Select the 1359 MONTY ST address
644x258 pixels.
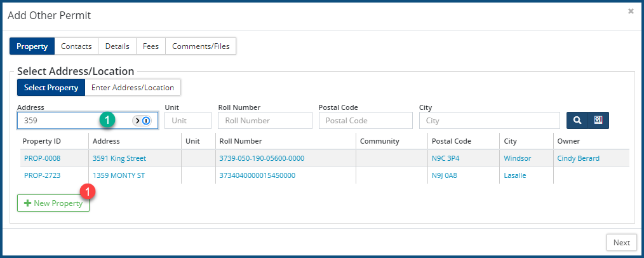119,175
